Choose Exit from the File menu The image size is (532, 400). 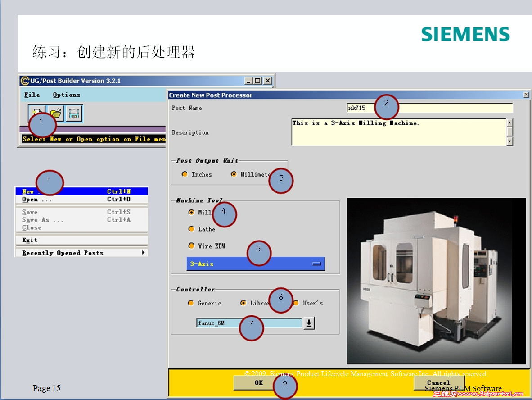[81, 240]
